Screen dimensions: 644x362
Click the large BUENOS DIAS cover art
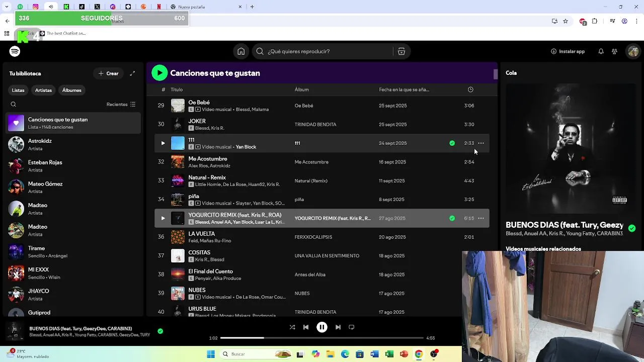tap(571, 148)
